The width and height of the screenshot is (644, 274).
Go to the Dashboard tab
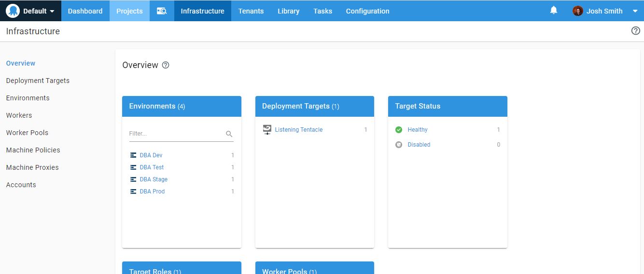[x=85, y=11]
